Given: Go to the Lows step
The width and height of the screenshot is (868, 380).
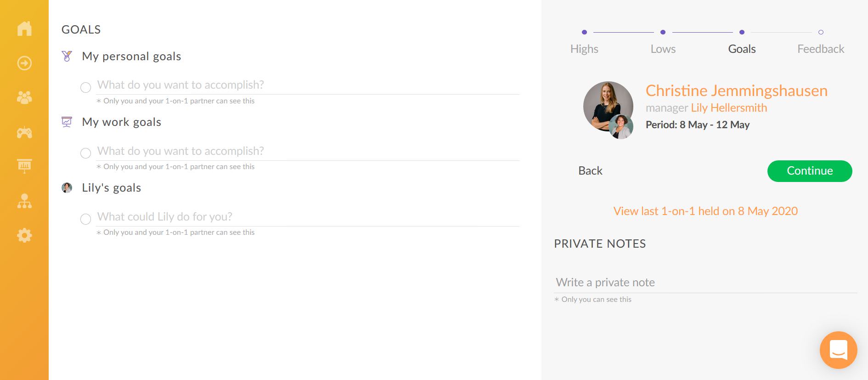Looking at the screenshot, I should (x=663, y=49).
